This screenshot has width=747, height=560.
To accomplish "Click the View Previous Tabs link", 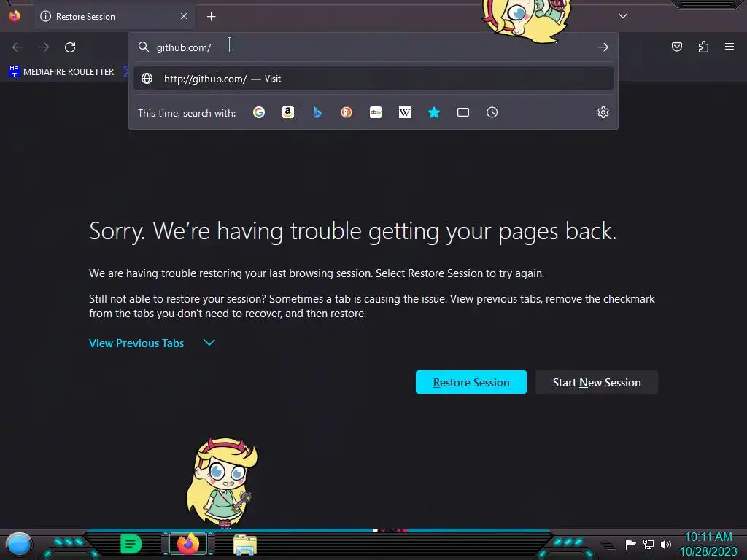I will (x=136, y=343).
